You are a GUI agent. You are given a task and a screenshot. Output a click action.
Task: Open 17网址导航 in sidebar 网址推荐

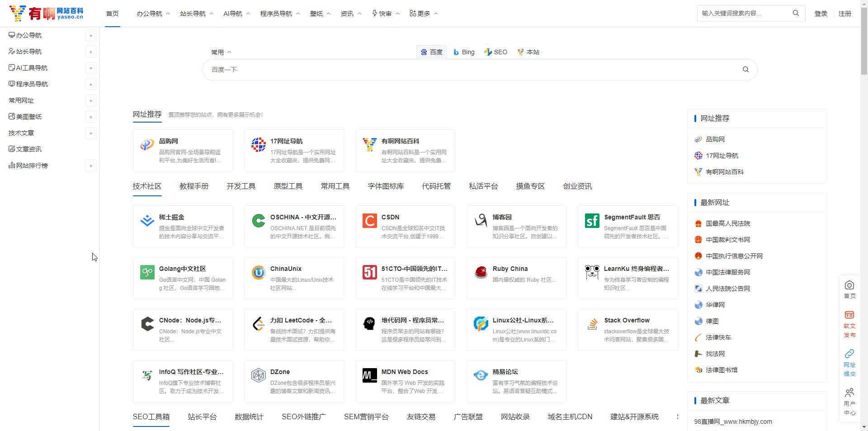tap(722, 156)
